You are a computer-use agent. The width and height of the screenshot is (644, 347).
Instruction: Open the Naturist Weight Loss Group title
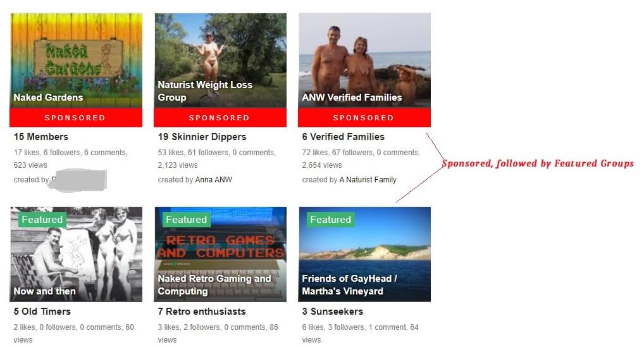click(205, 91)
